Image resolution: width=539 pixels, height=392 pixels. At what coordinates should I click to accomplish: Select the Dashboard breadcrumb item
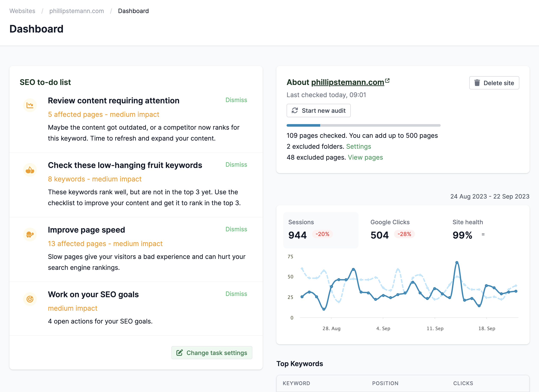coord(133,11)
